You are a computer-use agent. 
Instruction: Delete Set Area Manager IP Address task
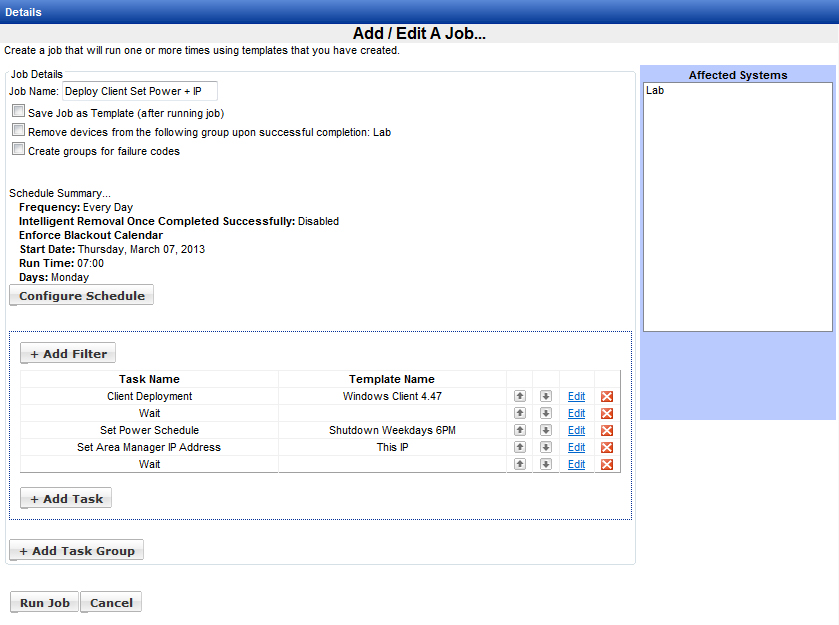pyautogui.click(x=607, y=448)
